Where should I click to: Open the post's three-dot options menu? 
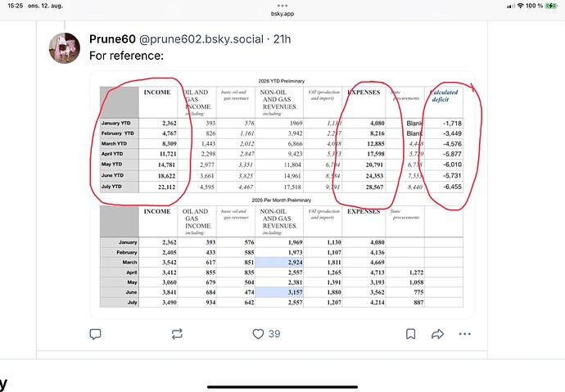point(465,334)
